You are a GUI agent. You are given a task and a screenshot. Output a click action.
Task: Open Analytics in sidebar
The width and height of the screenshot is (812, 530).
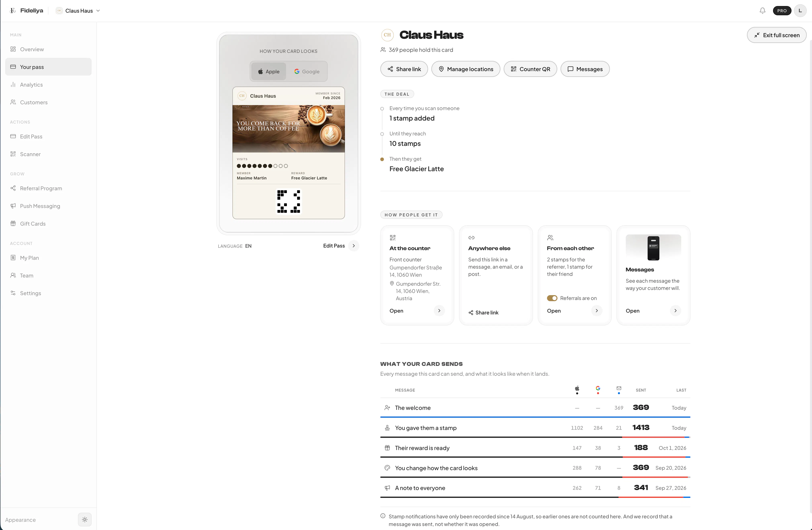coord(48,85)
